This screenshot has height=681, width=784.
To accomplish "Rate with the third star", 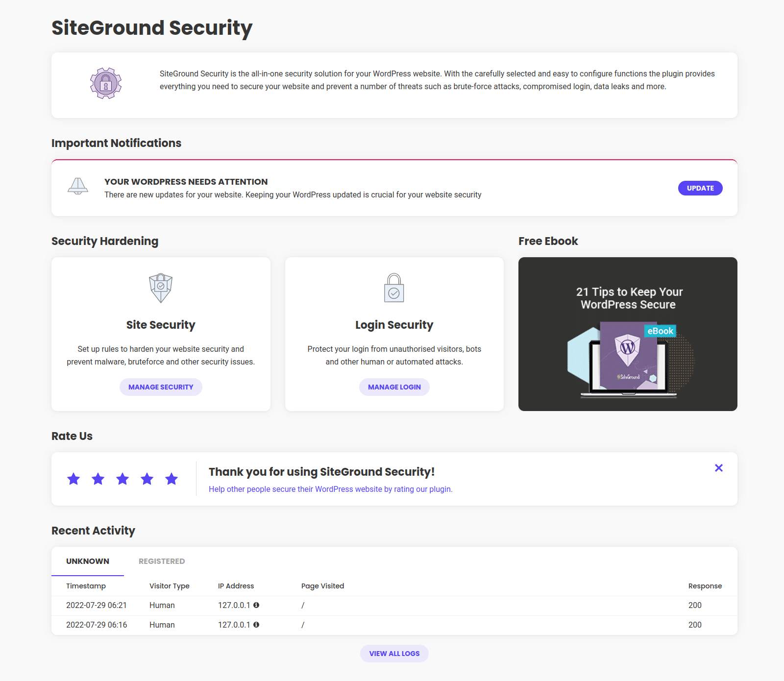I will coord(122,479).
